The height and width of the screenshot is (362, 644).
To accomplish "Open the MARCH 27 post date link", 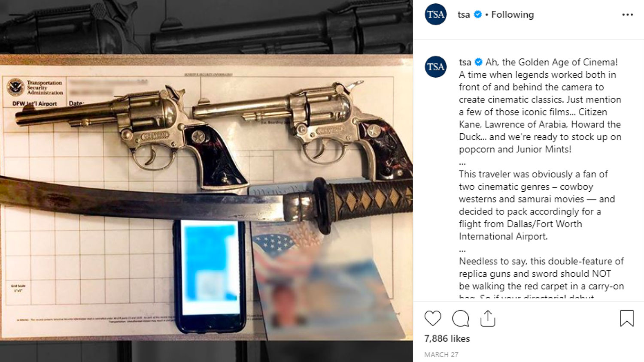I will pos(441,355).
